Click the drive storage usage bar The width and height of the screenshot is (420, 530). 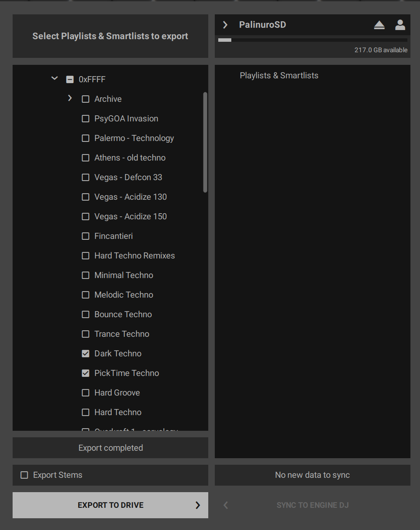313,40
